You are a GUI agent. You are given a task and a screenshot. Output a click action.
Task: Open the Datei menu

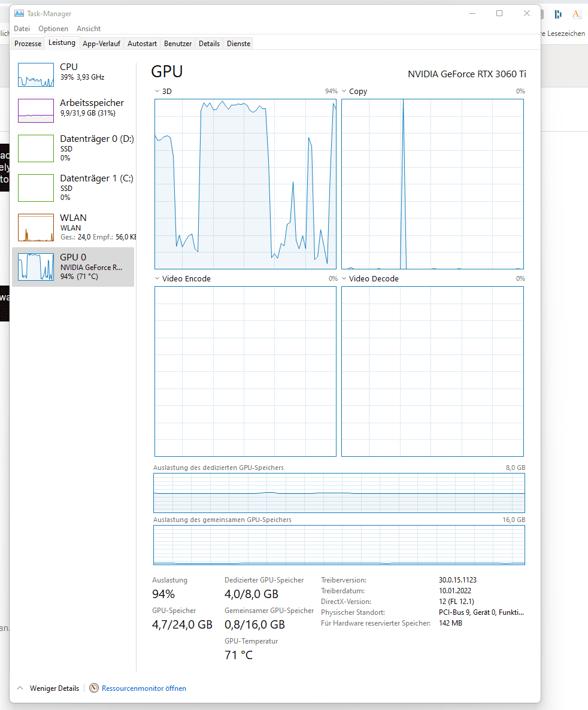(x=22, y=29)
